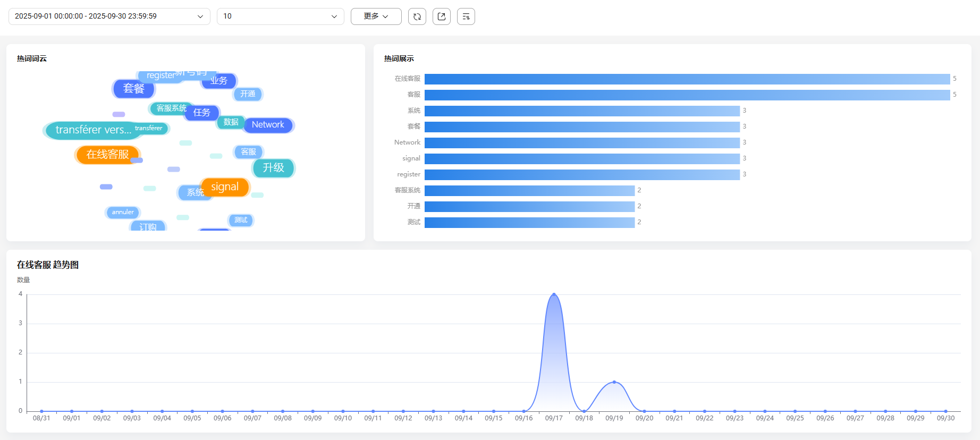
Task: Click register tag in word cloud
Action: 161,76
